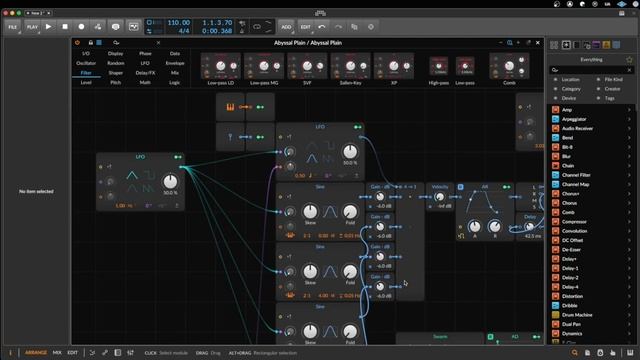Stop playback with the transport stop button
The image size is (640, 360).
[65, 27]
